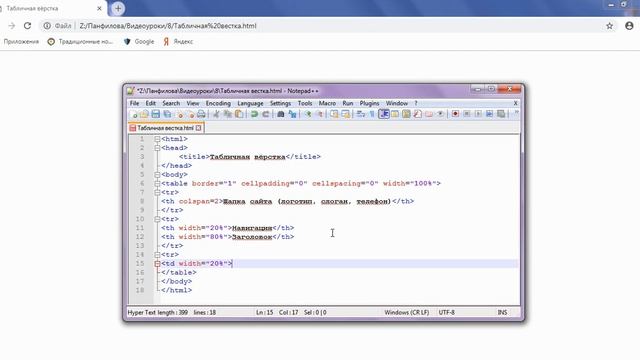Click the Zoom Out toolbar icon
This screenshot has width=640, height=360.
click(320, 114)
